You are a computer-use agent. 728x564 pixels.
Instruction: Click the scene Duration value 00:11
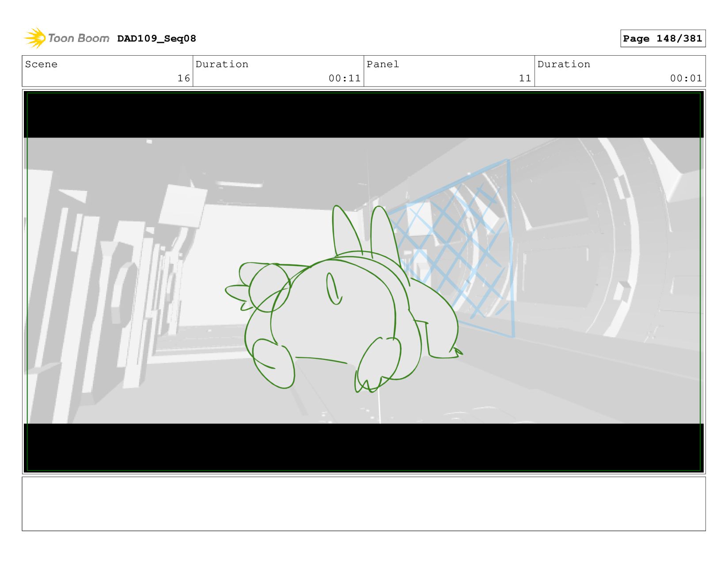(x=345, y=78)
